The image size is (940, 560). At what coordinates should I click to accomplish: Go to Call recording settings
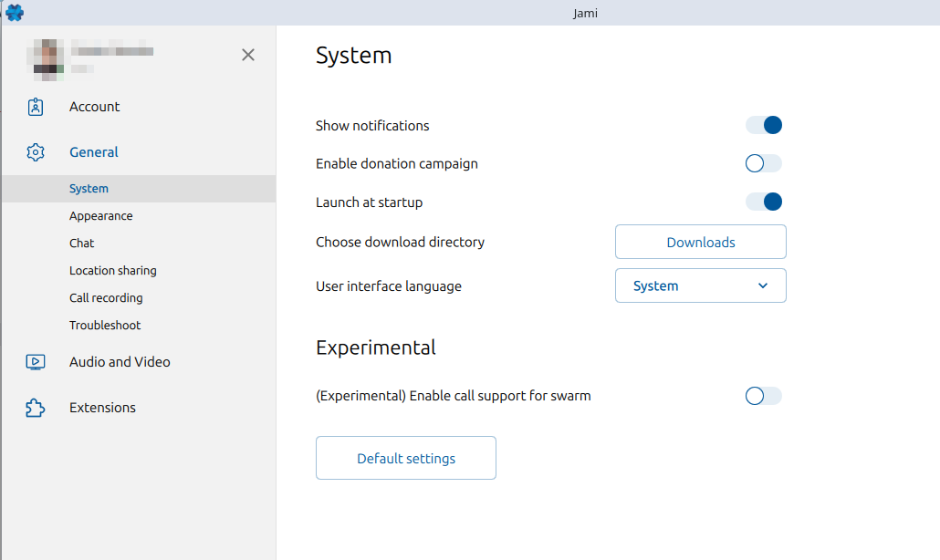pos(106,298)
